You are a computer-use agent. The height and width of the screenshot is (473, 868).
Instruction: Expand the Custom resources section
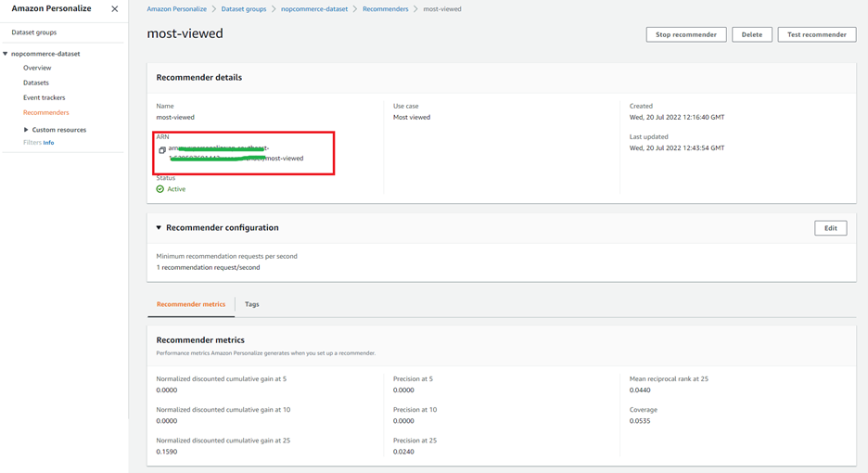point(26,130)
